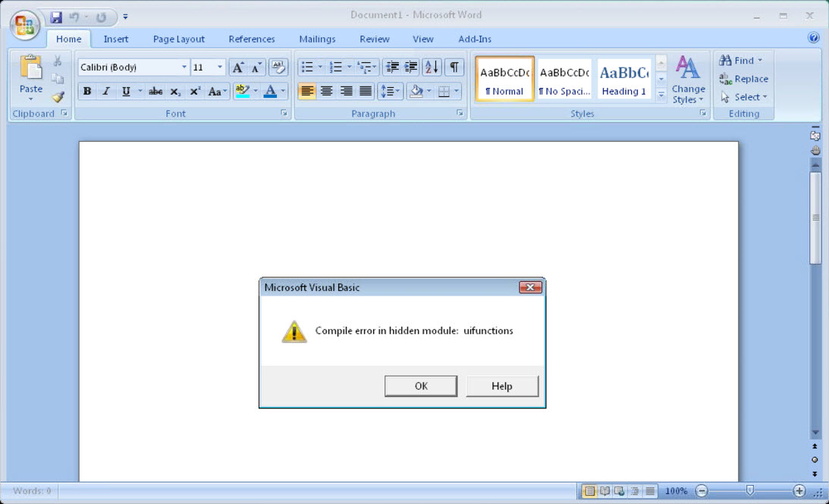Image resolution: width=829 pixels, height=504 pixels.
Task: Switch to Full Screen Reading view
Action: point(604,491)
